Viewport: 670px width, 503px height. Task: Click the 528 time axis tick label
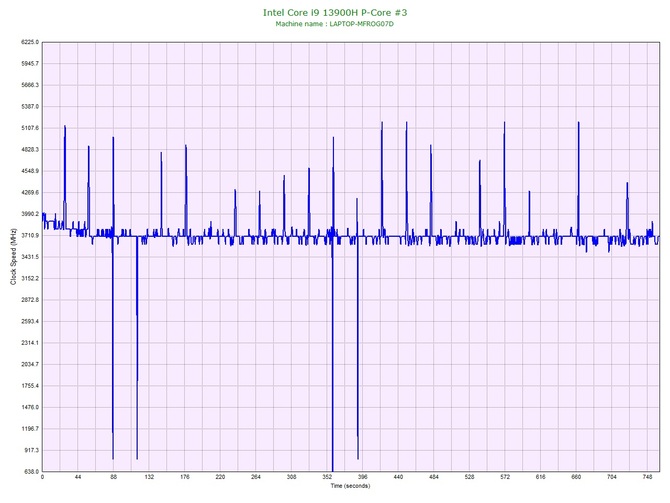(469, 477)
